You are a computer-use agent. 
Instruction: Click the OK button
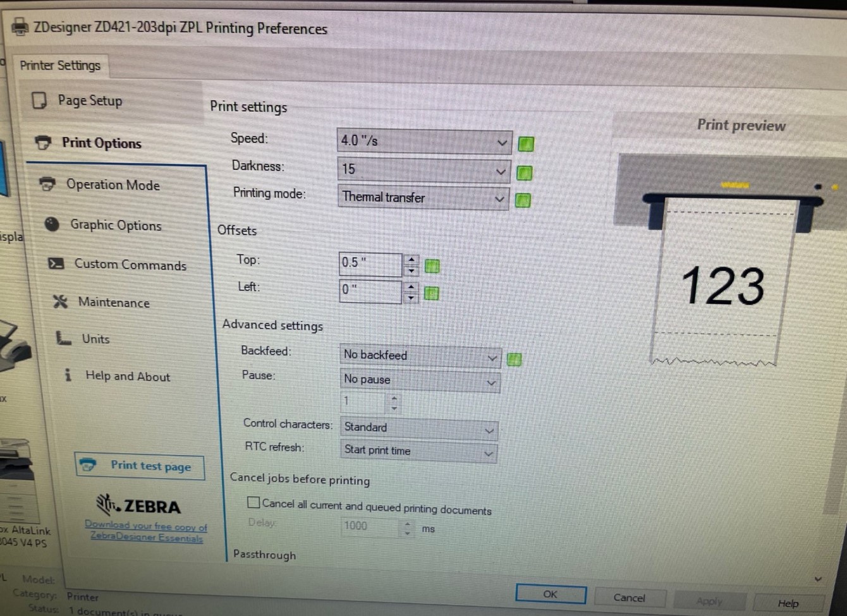[x=551, y=594]
